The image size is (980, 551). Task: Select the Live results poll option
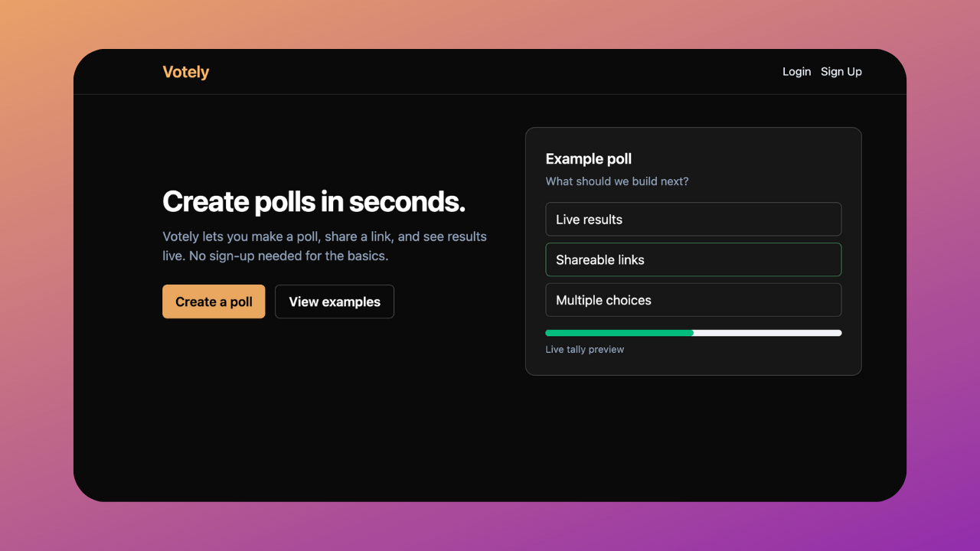pyautogui.click(x=693, y=219)
